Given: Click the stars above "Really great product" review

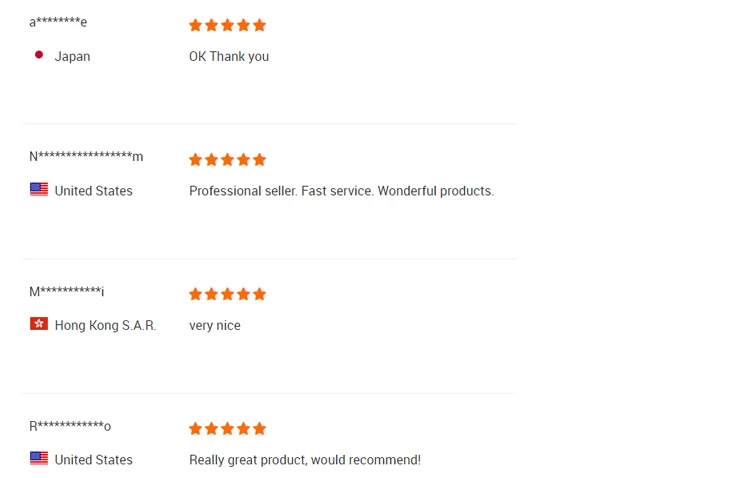Looking at the screenshot, I should click(x=227, y=429).
